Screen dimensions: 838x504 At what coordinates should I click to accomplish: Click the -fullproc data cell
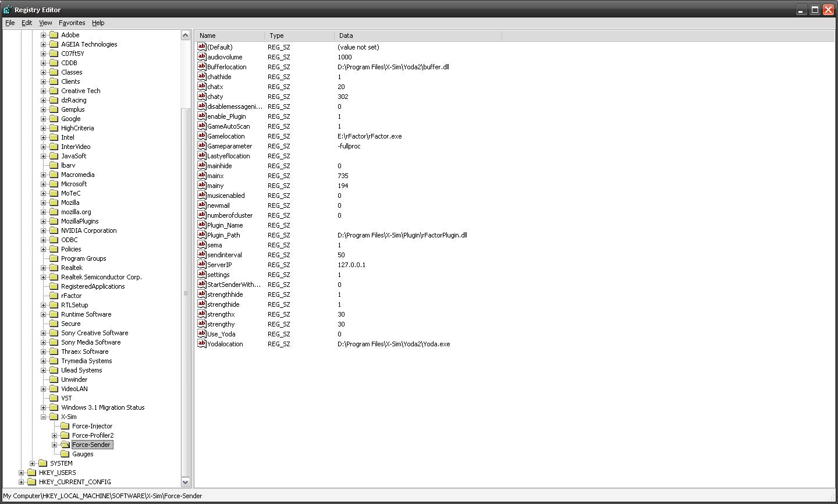click(x=349, y=146)
